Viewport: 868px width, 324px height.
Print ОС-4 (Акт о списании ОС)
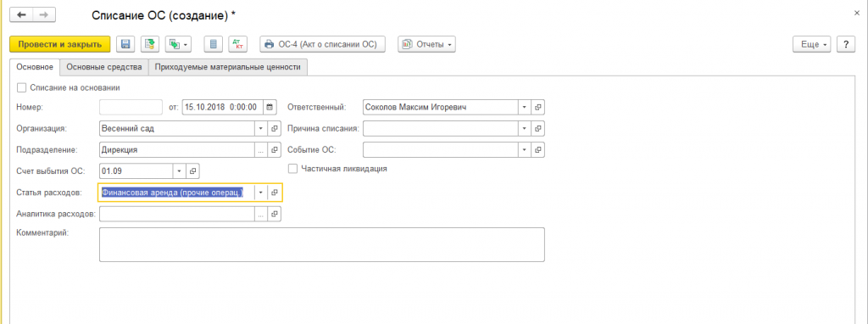click(322, 44)
